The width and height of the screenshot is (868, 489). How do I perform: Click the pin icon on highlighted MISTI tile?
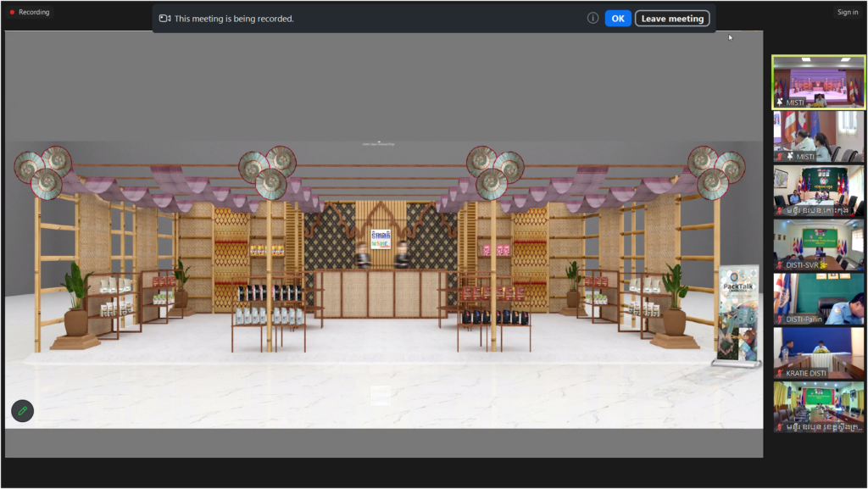780,102
